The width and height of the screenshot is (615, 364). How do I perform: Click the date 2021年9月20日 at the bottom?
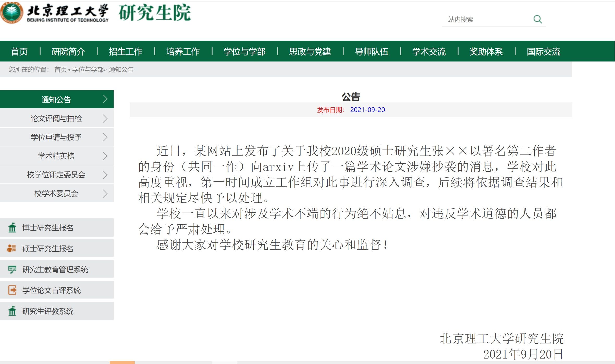[x=523, y=354]
